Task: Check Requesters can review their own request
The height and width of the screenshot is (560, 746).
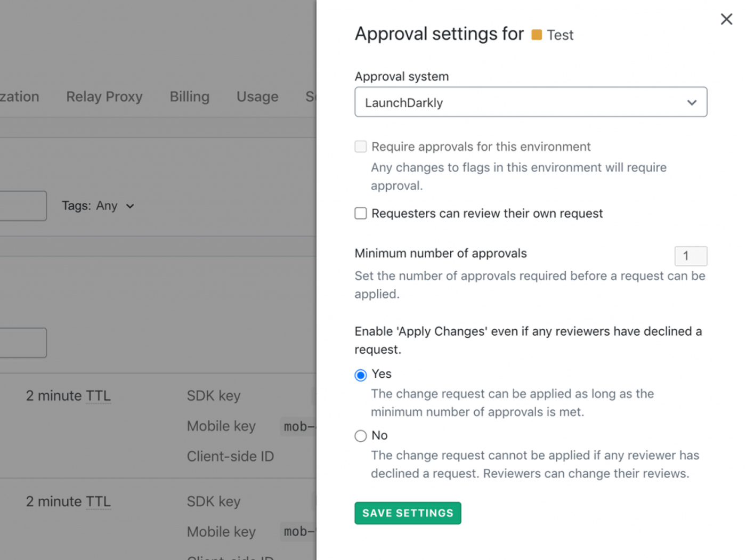Action: click(361, 214)
